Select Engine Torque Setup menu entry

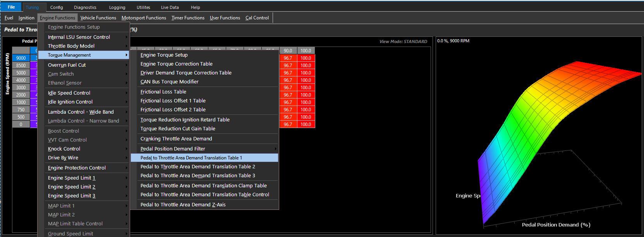tap(164, 55)
